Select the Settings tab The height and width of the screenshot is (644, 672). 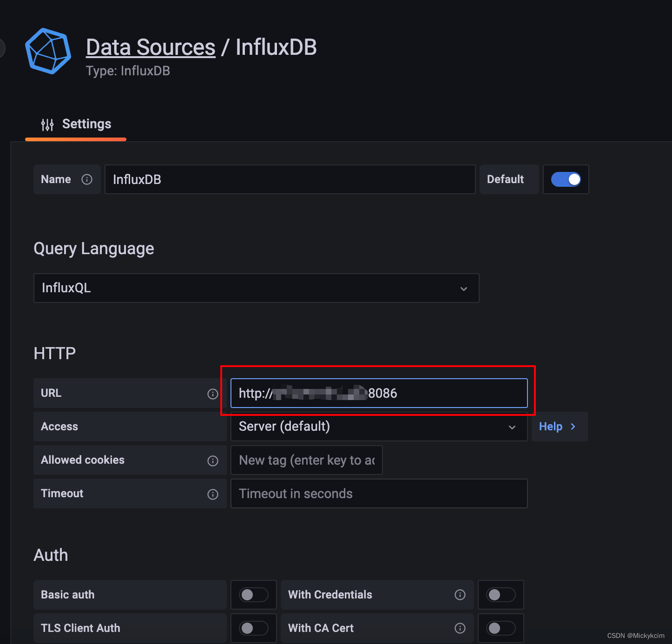point(76,124)
